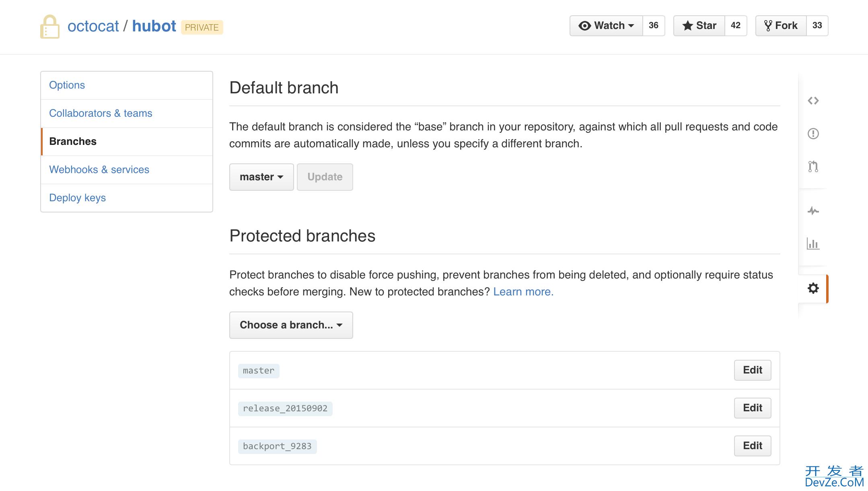Open the Pull requests icon in sidebar

point(813,166)
